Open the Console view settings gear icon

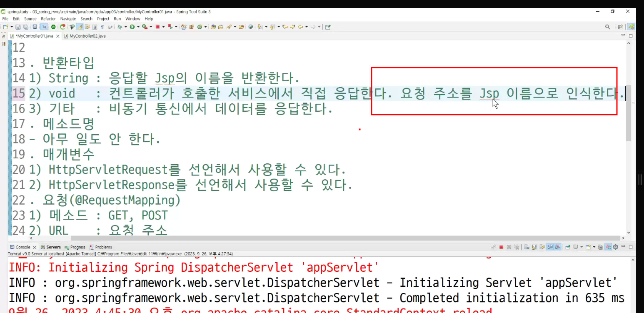tap(615, 247)
